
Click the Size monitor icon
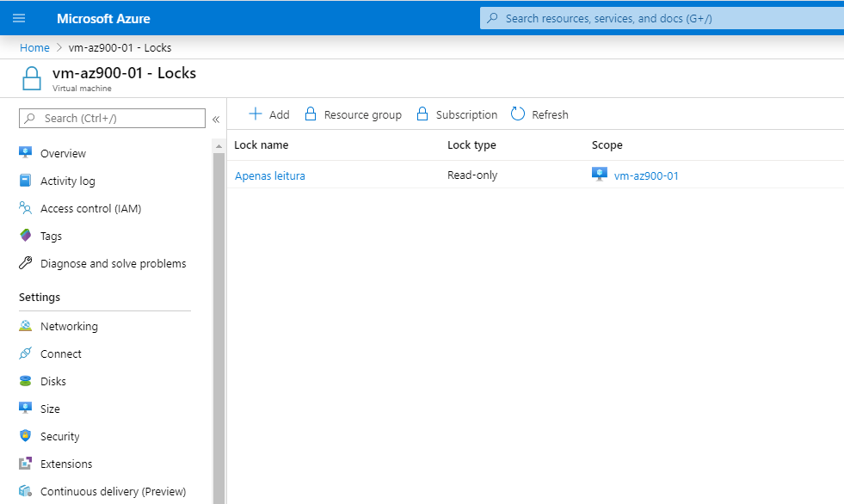25,408
